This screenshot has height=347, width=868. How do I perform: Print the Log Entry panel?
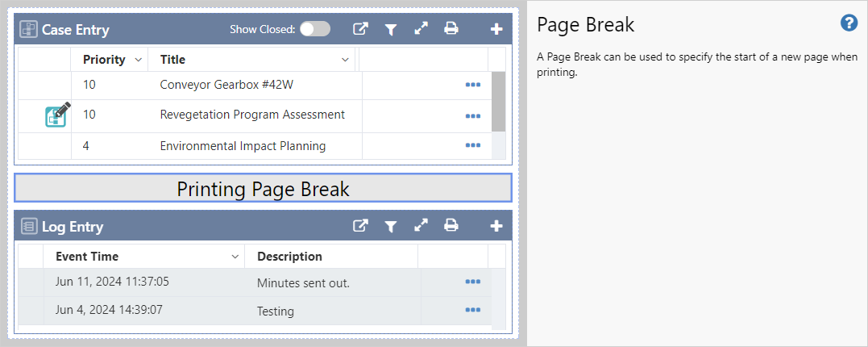pos(451,227)
